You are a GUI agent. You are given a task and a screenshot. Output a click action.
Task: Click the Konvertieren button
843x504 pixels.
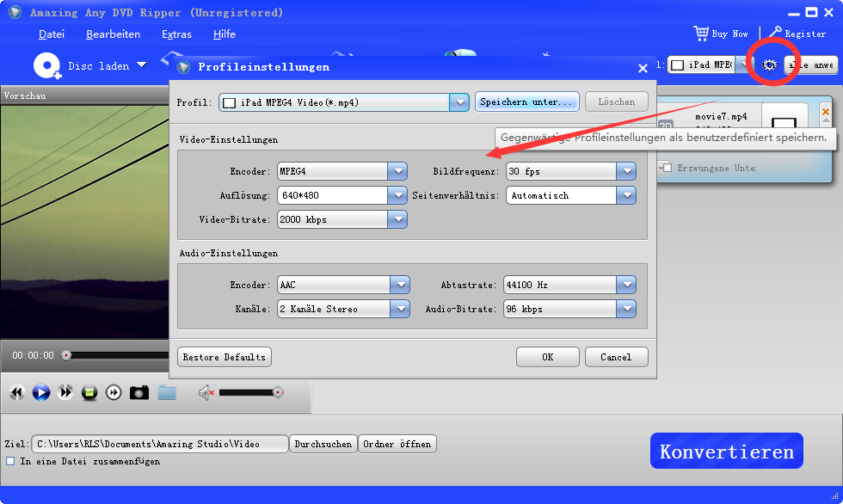point(726,451)
